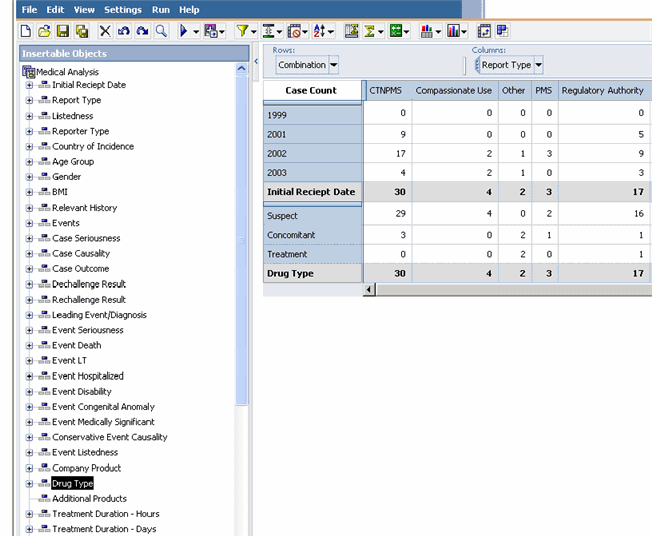652x536 pixels.
Task: Open the Sort dropdown arrow
Action: [x=331, y=31]
